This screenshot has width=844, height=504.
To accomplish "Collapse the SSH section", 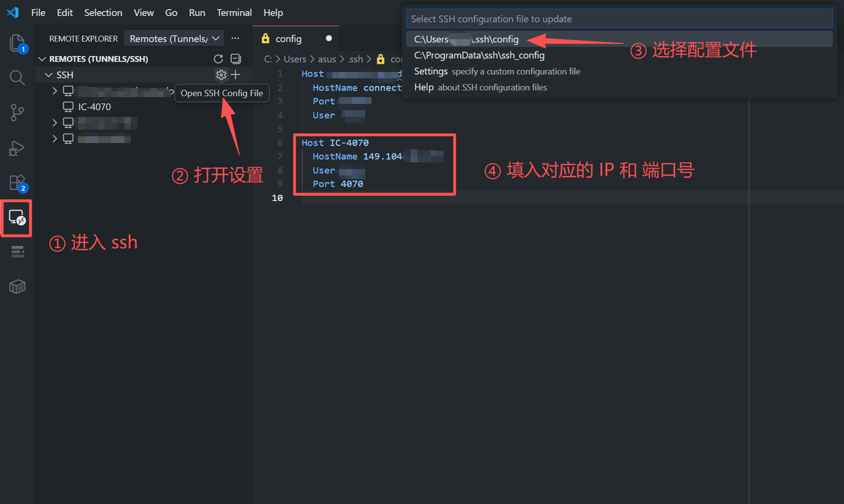I will [x=48, y=75].
